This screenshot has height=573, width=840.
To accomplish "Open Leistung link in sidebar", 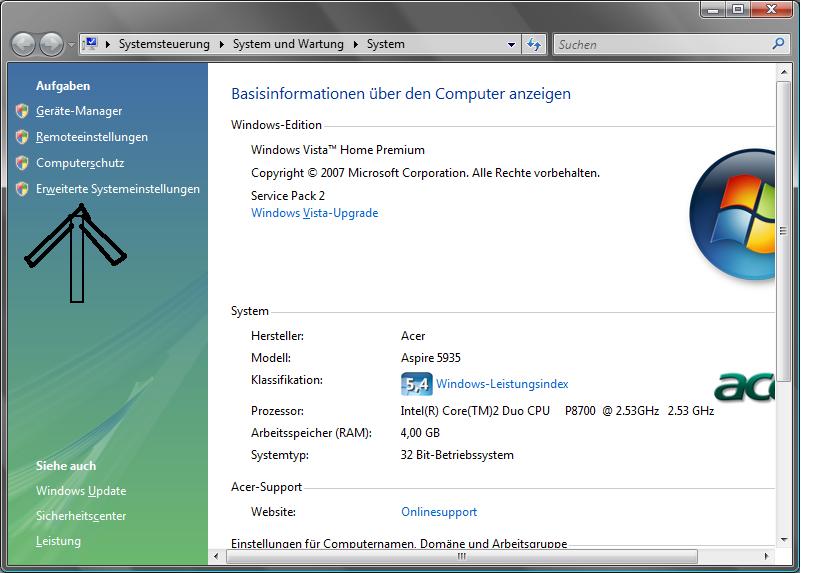I will 58,541.
